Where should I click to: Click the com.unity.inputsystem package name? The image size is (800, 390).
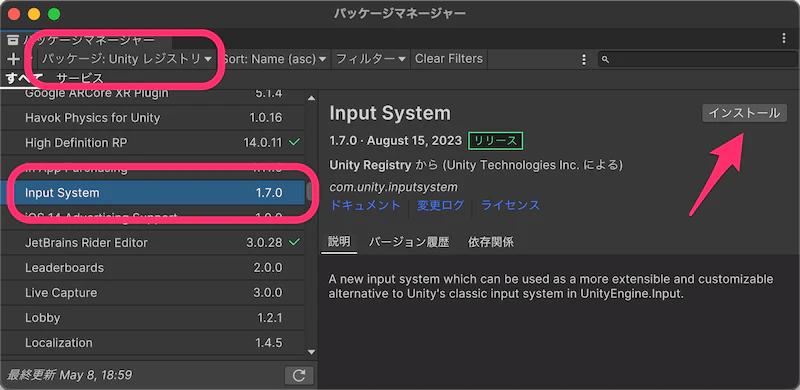pyautogui.click(x=393, y=187)
